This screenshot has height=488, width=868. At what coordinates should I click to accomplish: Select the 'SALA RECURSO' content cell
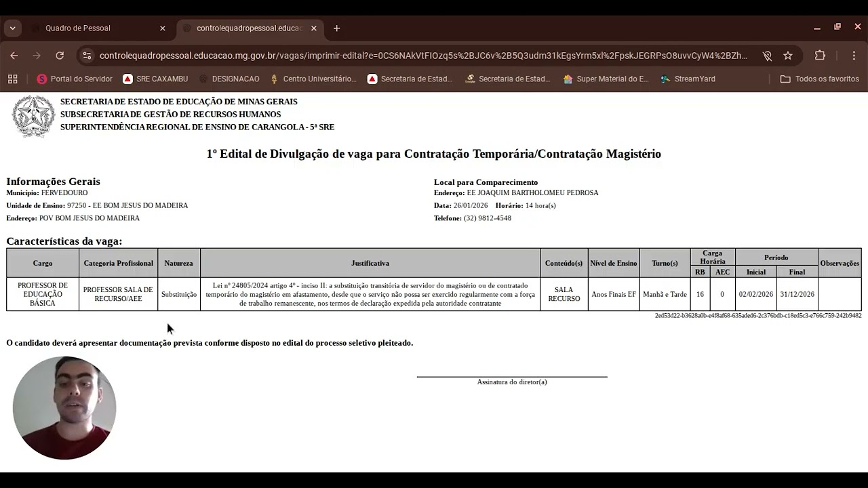click(x=564, y=294)
